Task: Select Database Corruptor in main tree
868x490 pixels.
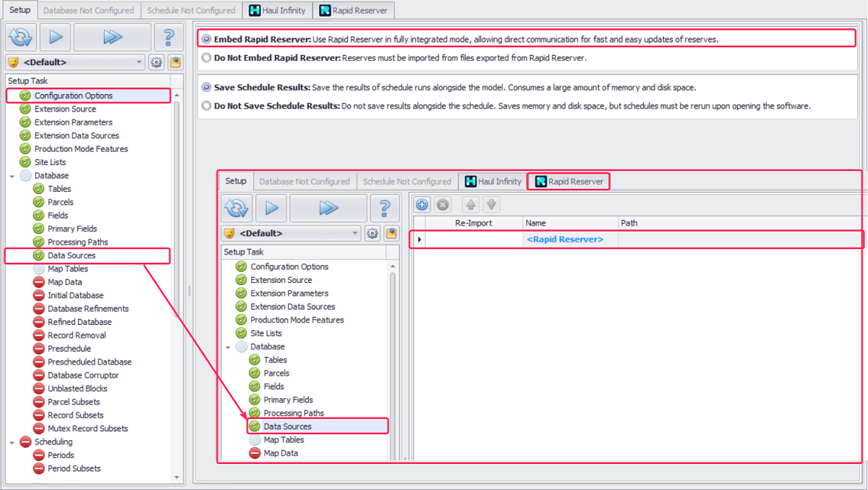Action: pyautogui.click(x=83, y=376)
